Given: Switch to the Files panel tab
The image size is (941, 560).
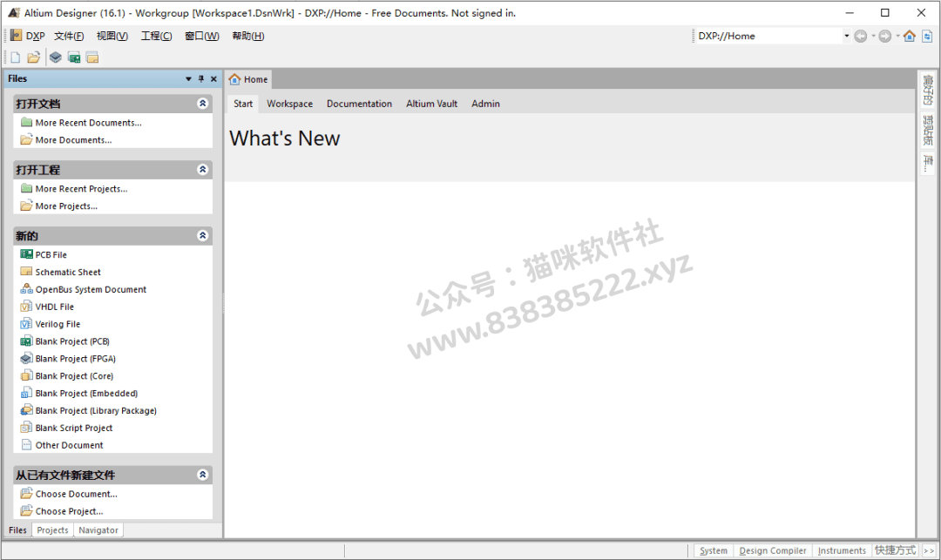Looking at the screenshot, I should tap(18, 530).
